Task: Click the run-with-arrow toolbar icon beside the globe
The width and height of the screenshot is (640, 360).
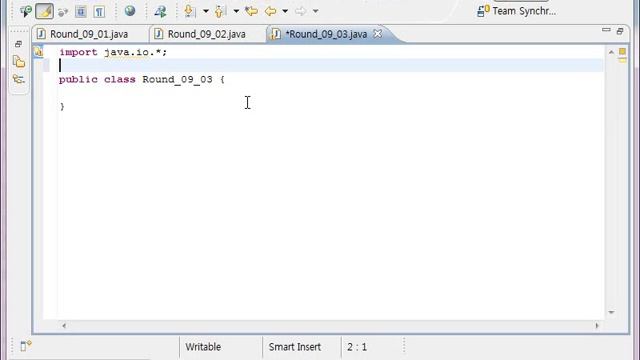Action: [x=160, y=11]
